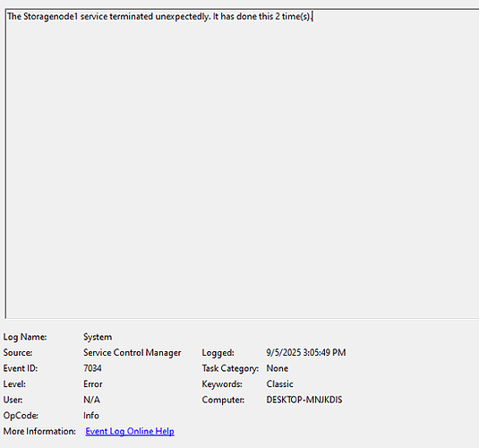Click the "User:" label
479x448 pixels.
tap(13, 400)
